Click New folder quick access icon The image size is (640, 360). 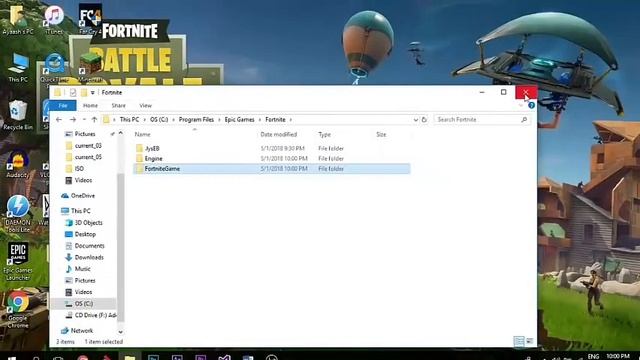pyautogui.click(x=84, y=93)
